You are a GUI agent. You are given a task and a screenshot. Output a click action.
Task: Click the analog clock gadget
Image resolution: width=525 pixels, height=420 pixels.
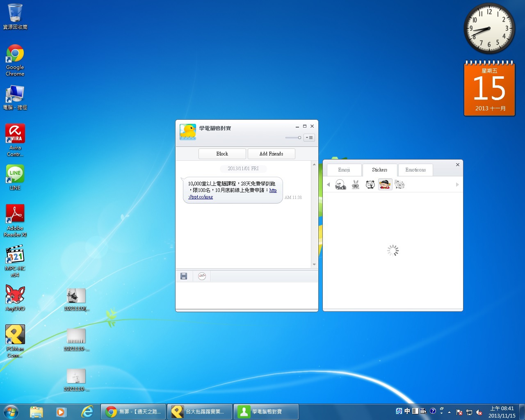click(489, 29)
